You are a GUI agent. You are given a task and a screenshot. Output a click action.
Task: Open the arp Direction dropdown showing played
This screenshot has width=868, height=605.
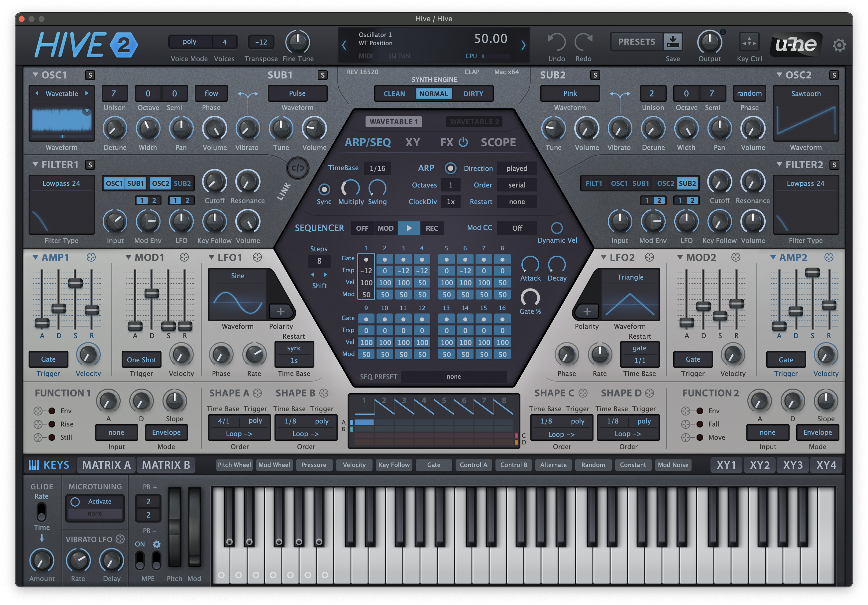516,168
